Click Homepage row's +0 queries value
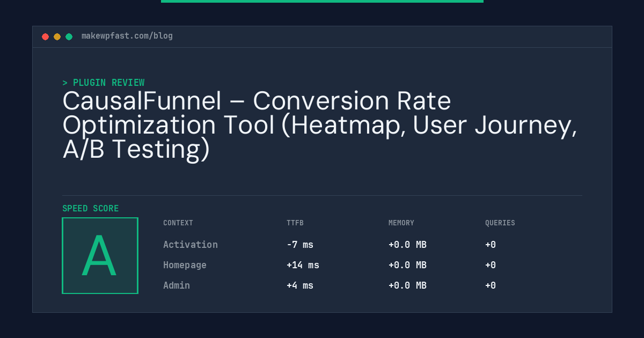 coord(491,265)
